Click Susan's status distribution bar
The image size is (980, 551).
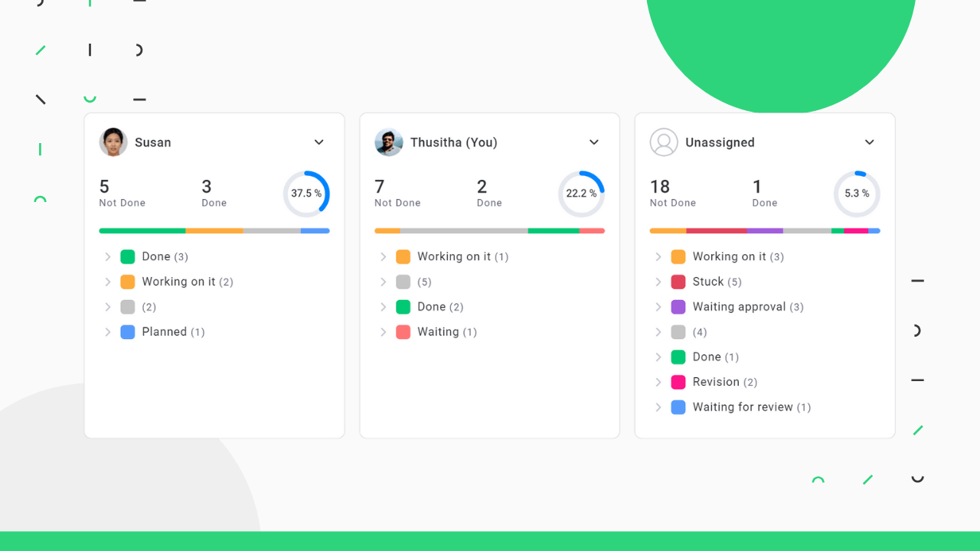[214, 230]
